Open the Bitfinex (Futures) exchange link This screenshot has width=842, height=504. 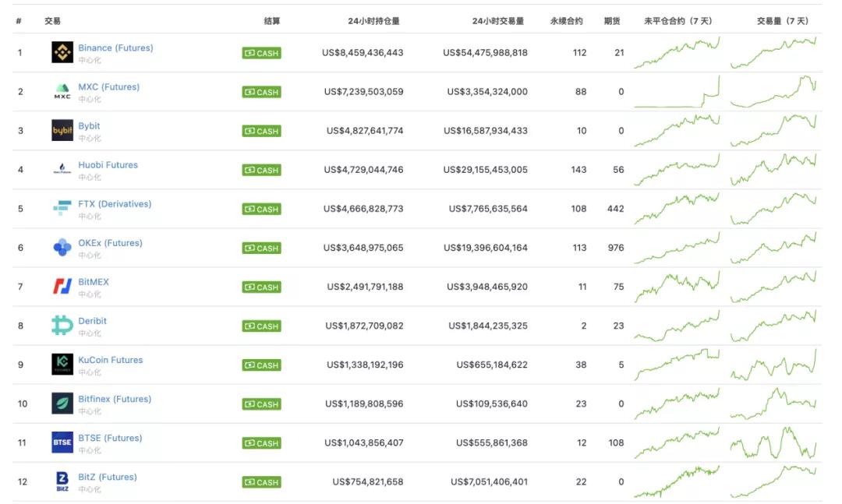click(x=115, y=399)
